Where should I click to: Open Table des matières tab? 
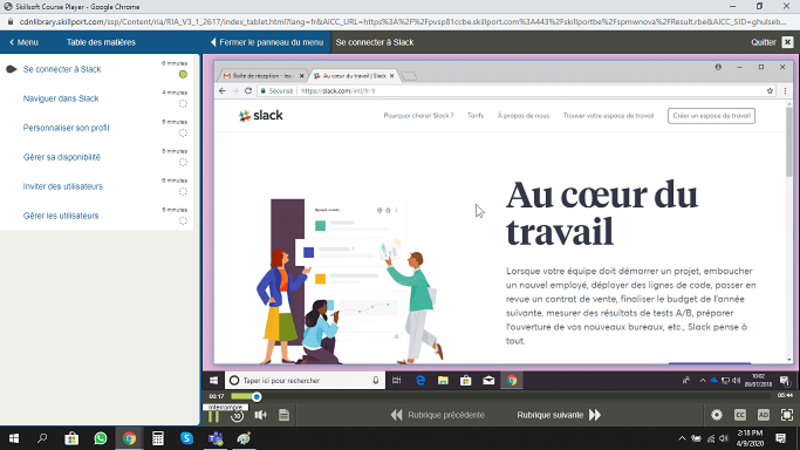[101, 42]
